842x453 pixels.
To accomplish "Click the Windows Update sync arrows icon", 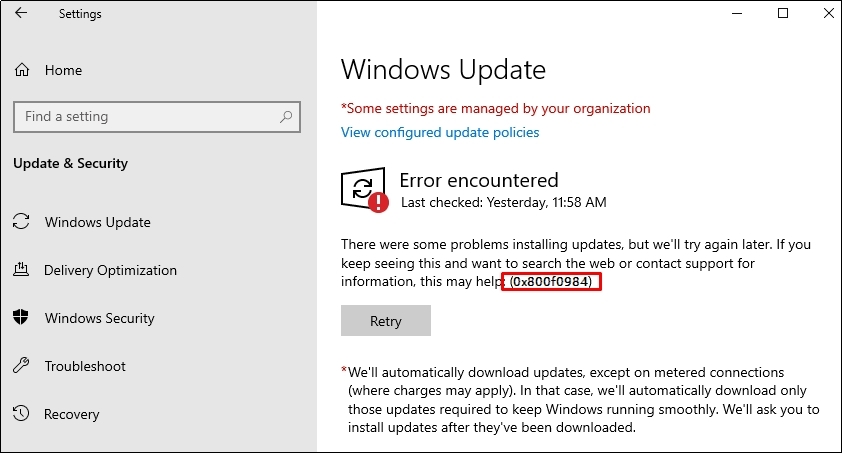I will 21,221.
